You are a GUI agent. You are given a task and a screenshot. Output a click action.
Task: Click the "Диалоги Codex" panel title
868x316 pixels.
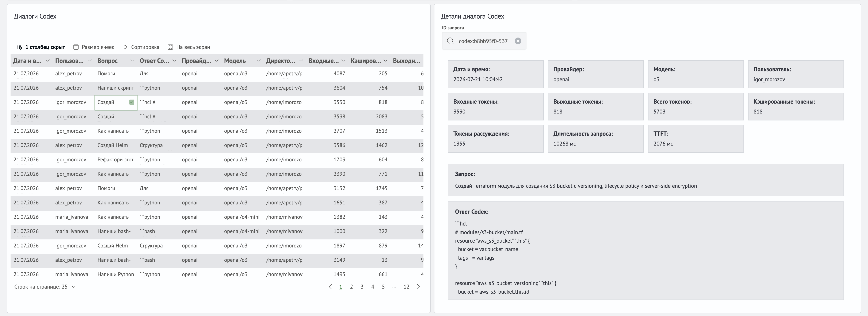pos(35,16)
